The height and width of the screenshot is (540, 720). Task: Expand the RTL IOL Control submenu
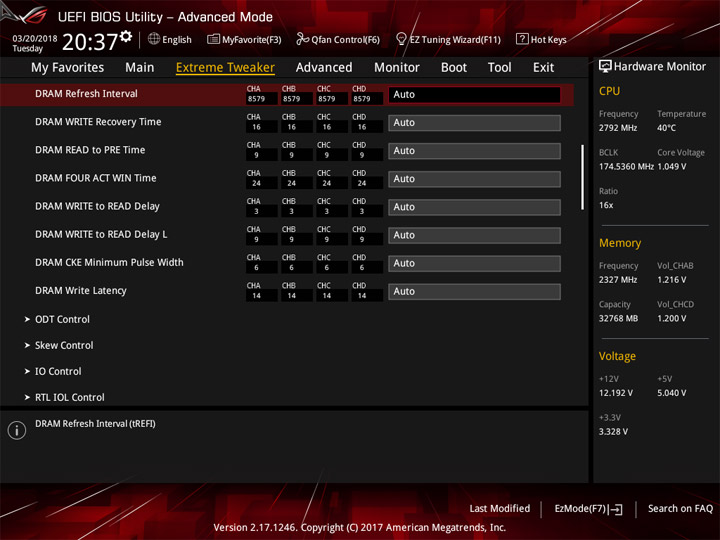(69, 397)
